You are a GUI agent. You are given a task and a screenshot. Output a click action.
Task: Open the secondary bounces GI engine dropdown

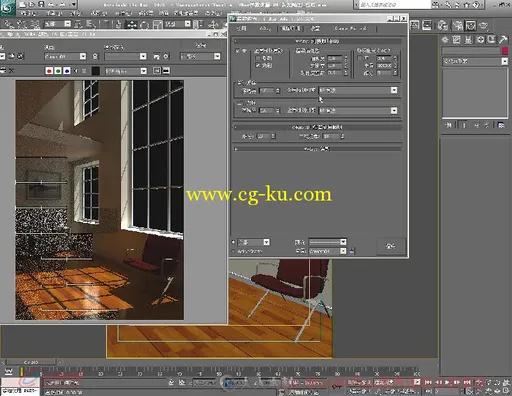point(358,110)
